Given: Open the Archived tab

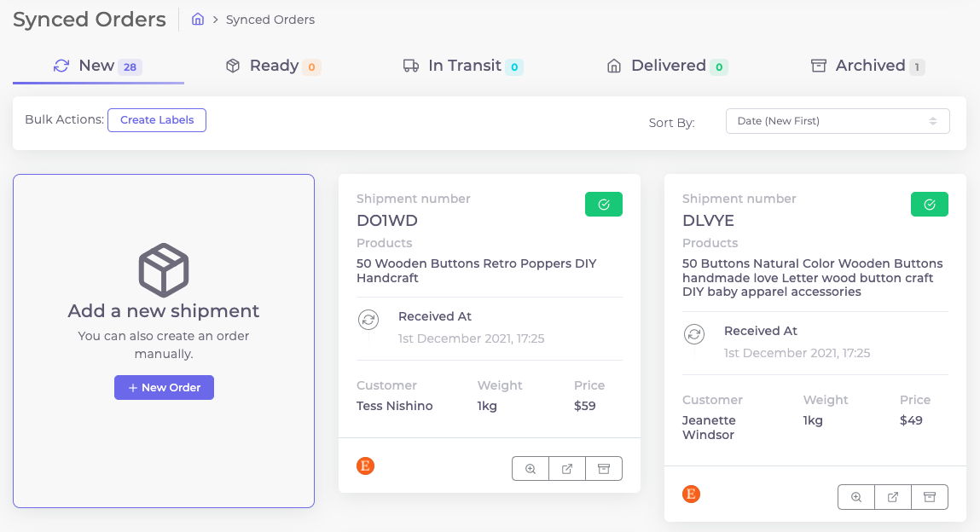Looking at the screenshot, I should [867, 66].
